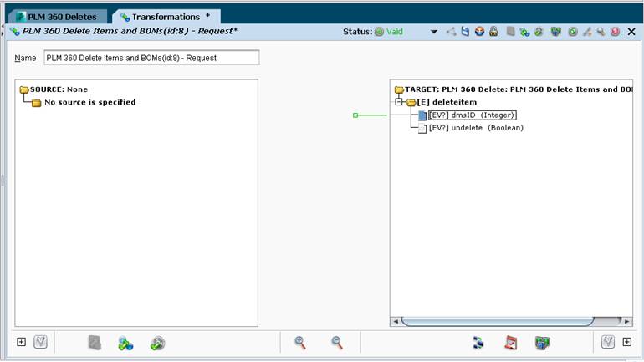Click the greyed document icon in bottom toolbar
The image size is (644, 362).
95,343
